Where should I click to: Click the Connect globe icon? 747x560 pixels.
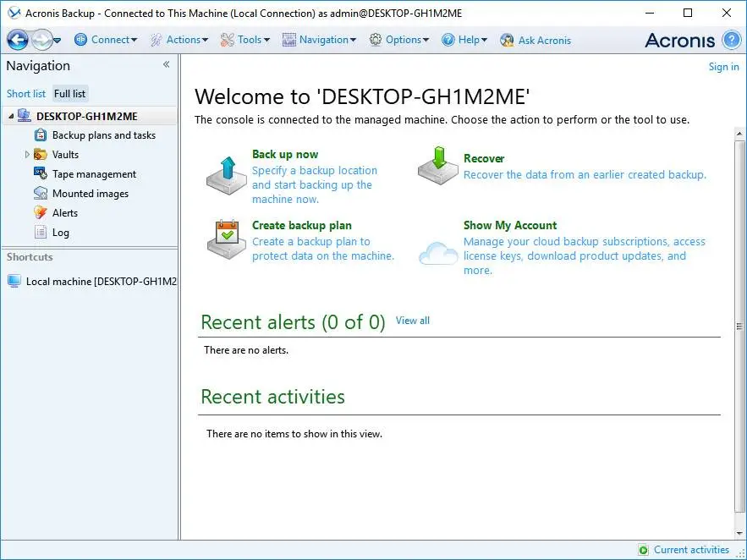point(80,40)
